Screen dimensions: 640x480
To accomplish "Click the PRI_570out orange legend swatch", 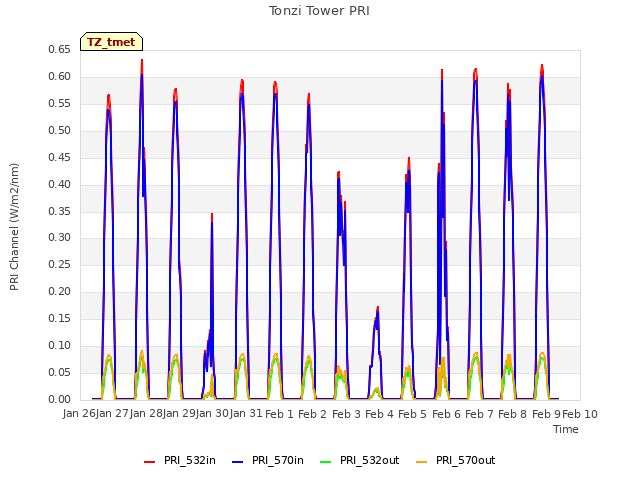I will click(x=422, y=462).
